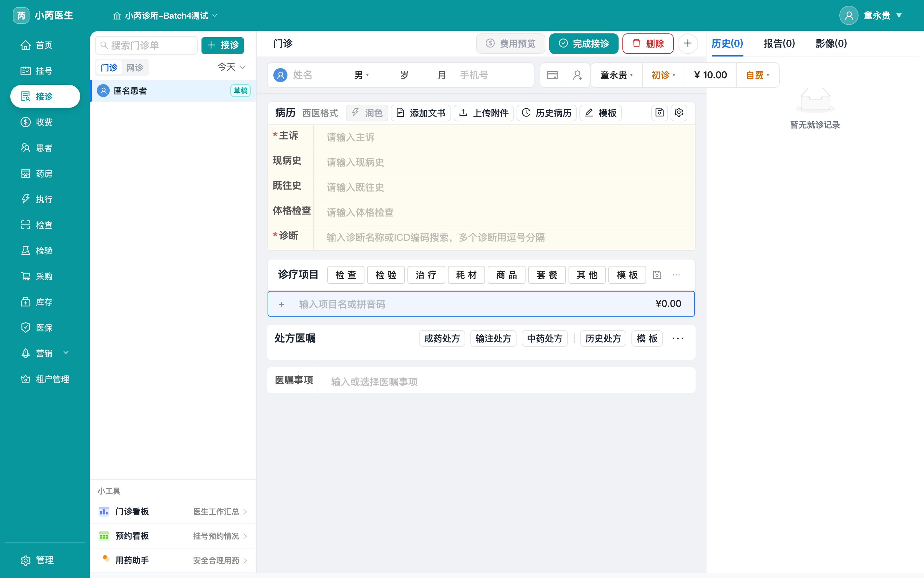This screenshot has height=578, width=924.
Task: Click the 历史处方 button
Action: tap(603, 338)
